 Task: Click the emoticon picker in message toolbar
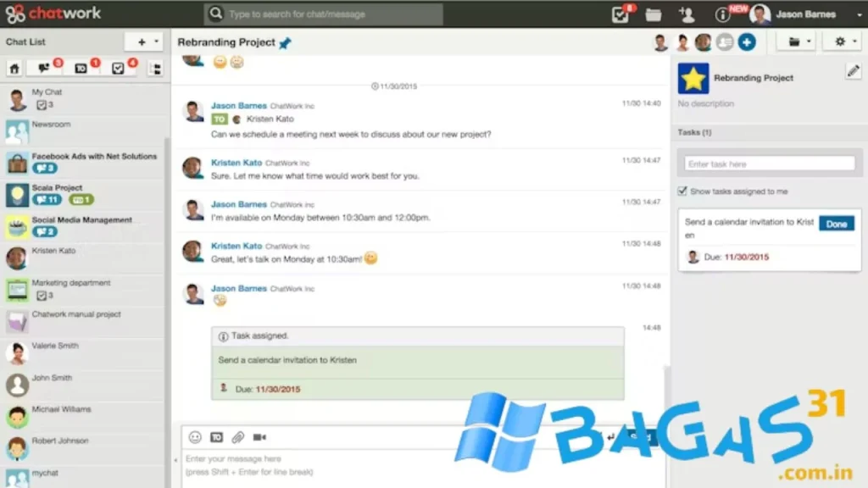point(195,437)
